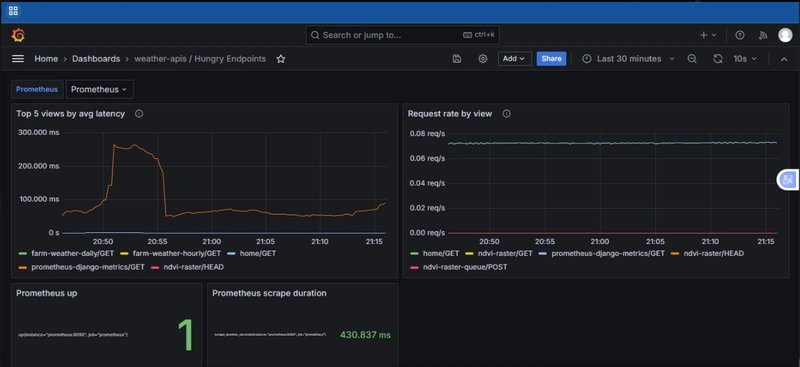
Task: Open dashboard settings gear
Action: [483, 59]
